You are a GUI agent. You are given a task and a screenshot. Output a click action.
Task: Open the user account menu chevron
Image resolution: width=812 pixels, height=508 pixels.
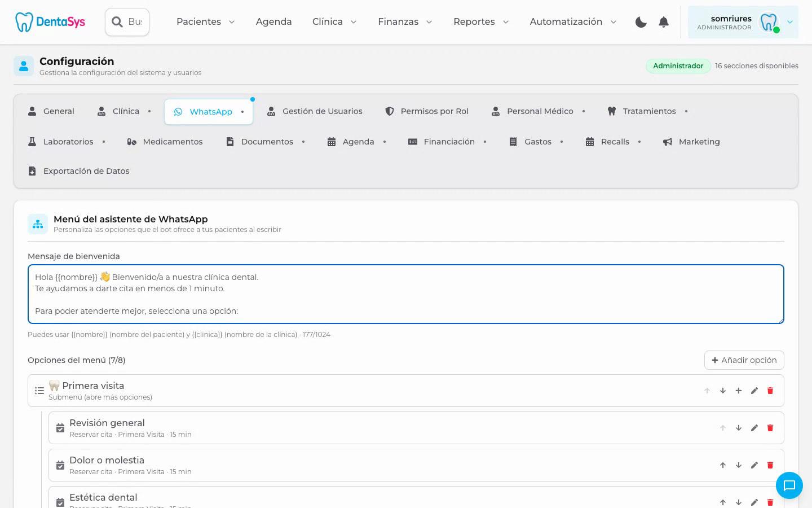[790, 22]
